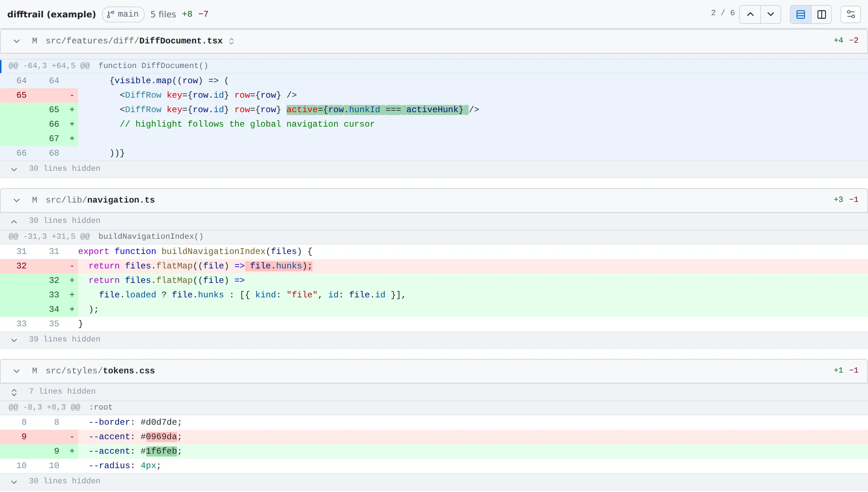The height and width of the screenshot is (492, 868).
Task: Click 'export function buildNavigationIndex(files)' line 31
Action: [x=434, y=251]
